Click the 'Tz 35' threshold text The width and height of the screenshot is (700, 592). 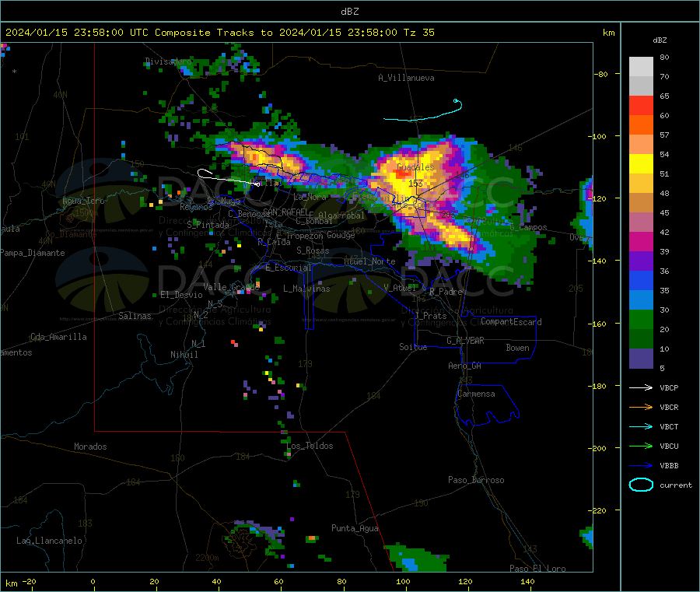point(418,33)
